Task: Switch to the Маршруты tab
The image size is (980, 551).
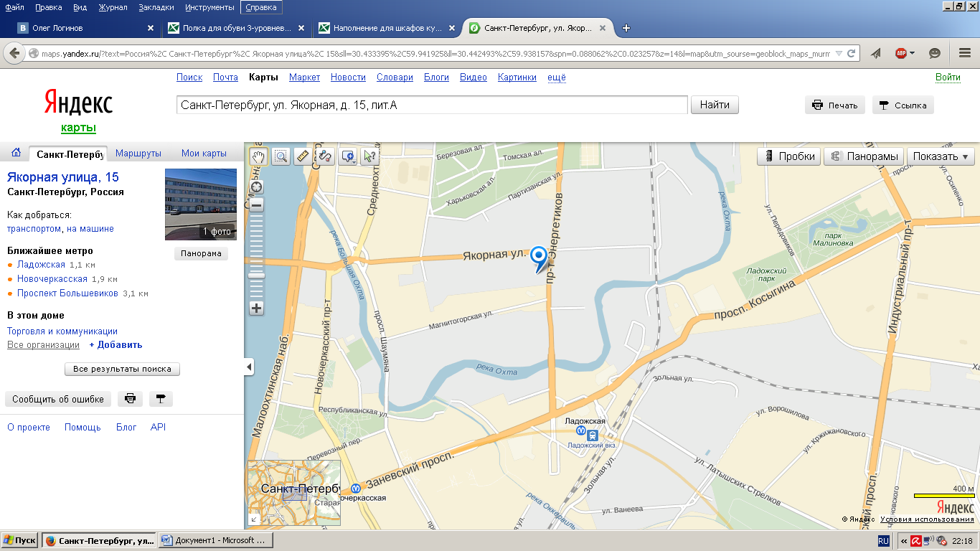Action: [138, 154]
